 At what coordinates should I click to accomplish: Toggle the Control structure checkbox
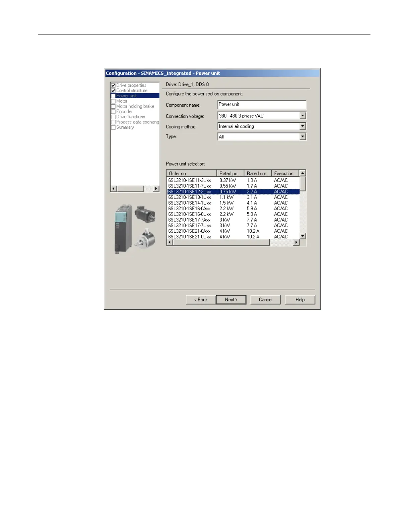[x=113, y=91]
